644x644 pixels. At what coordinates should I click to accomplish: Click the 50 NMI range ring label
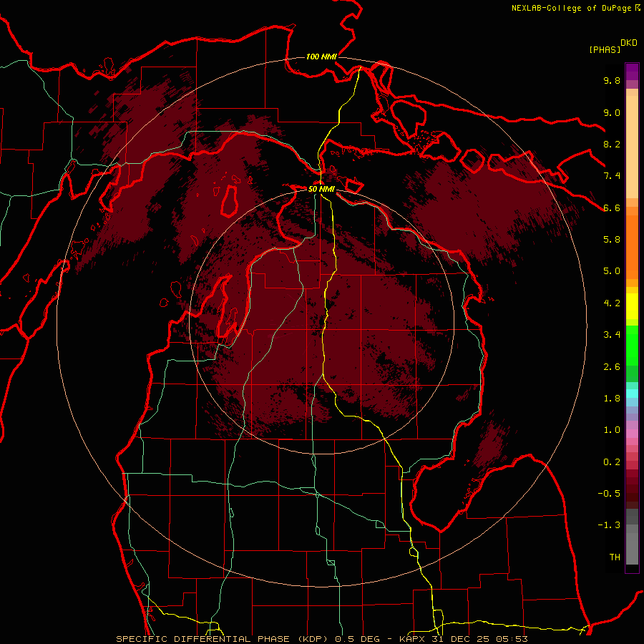tap(321, 189)
